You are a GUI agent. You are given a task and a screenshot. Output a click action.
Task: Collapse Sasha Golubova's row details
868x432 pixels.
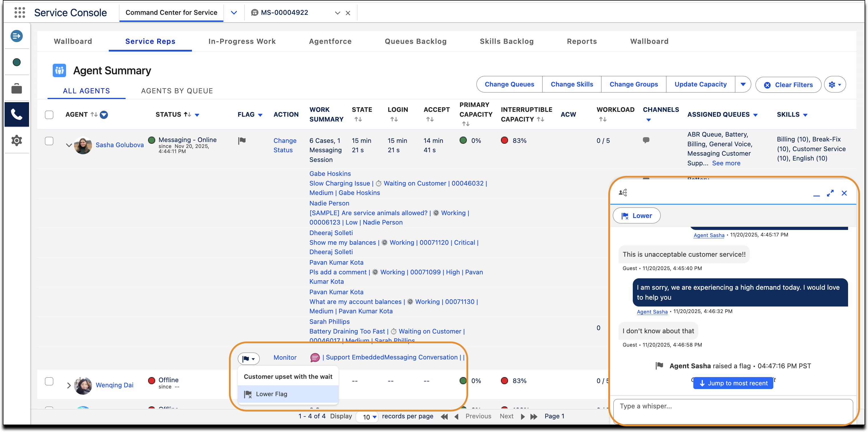69,145
